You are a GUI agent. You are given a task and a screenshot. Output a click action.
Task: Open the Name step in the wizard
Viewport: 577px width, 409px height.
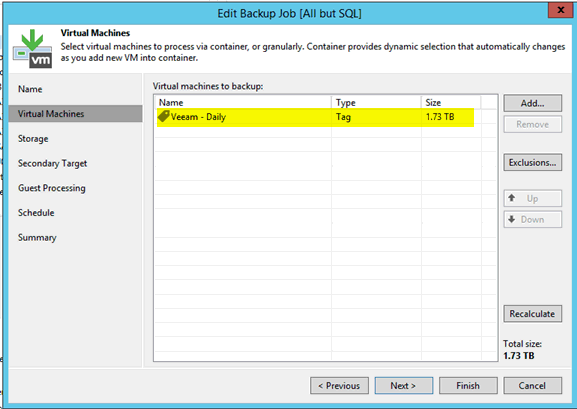tap(30, 89)
